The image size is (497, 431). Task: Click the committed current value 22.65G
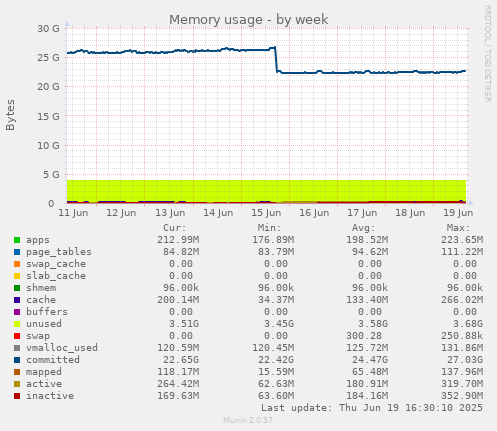181,360
